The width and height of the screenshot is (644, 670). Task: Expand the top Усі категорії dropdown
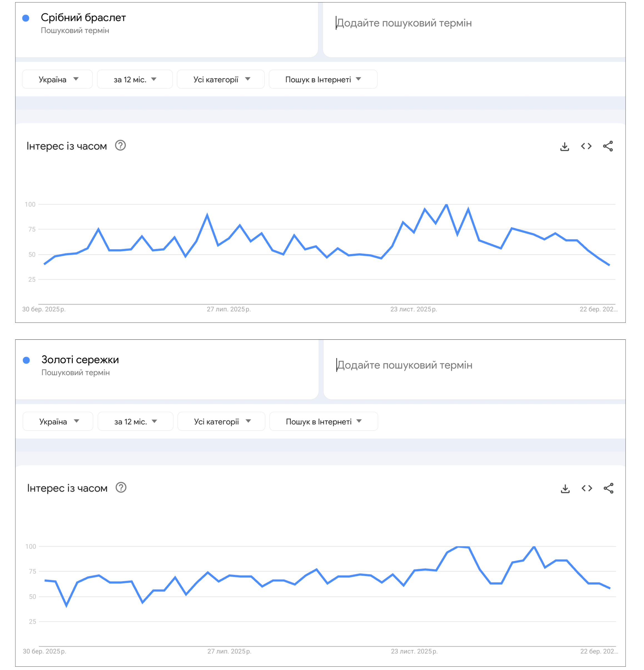pos(221,79)
